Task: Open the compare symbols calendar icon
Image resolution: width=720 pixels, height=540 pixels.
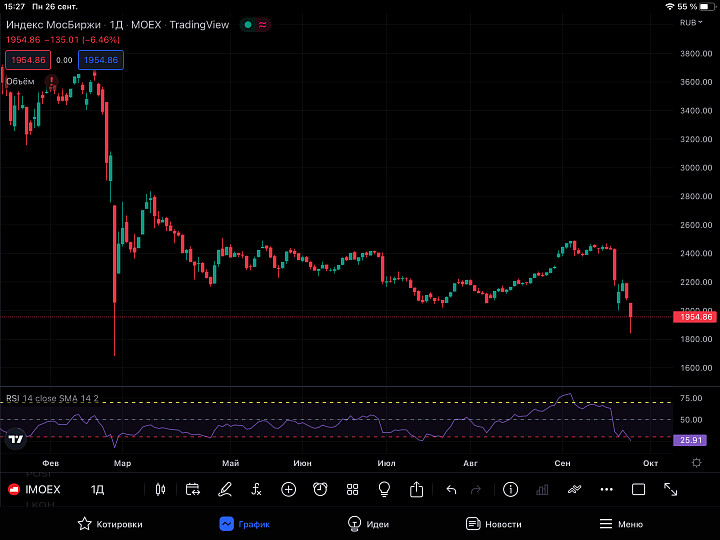Action: tap(192, 489)
